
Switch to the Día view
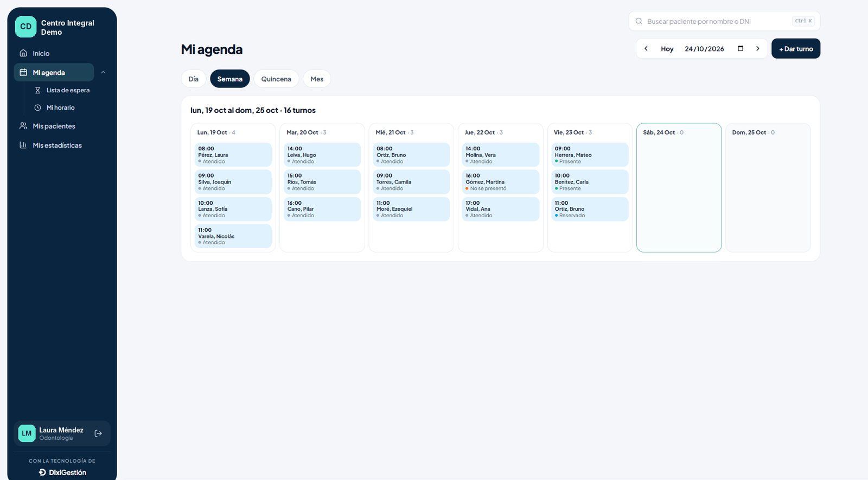pos(194,79)
